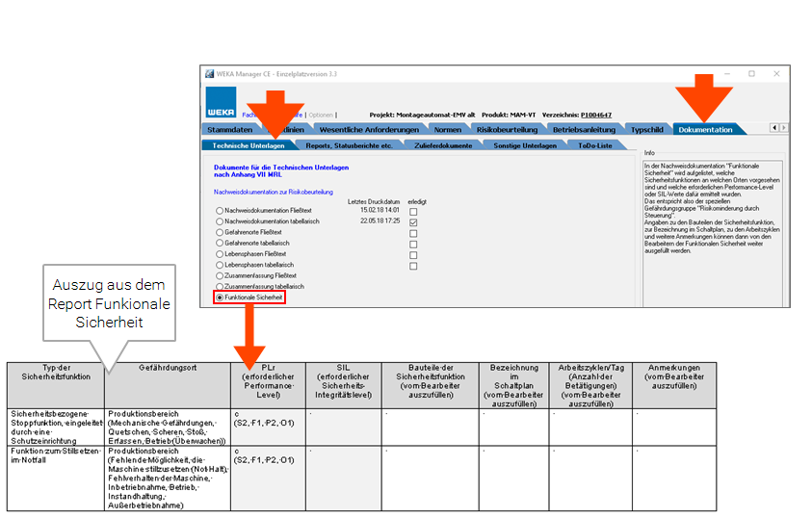Open the Dokumentation main tab
This screenshot has width=812, height=518.
click(x=704, y=129)
